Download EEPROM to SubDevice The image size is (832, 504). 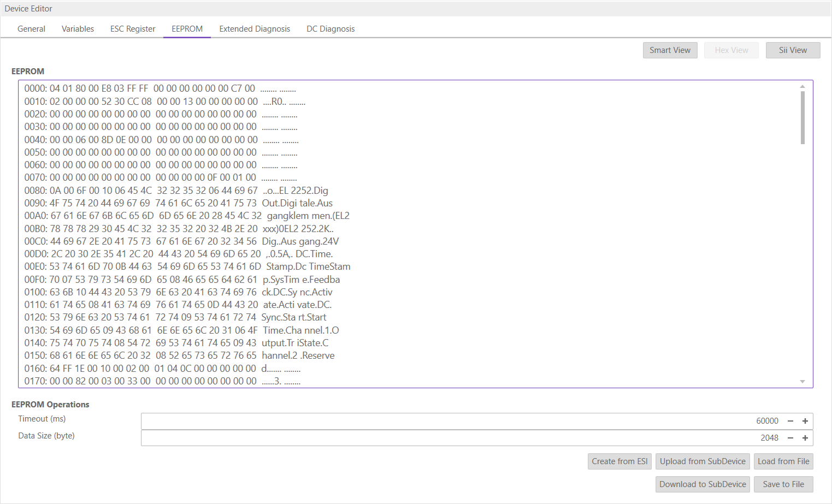[x=703, y=484]
